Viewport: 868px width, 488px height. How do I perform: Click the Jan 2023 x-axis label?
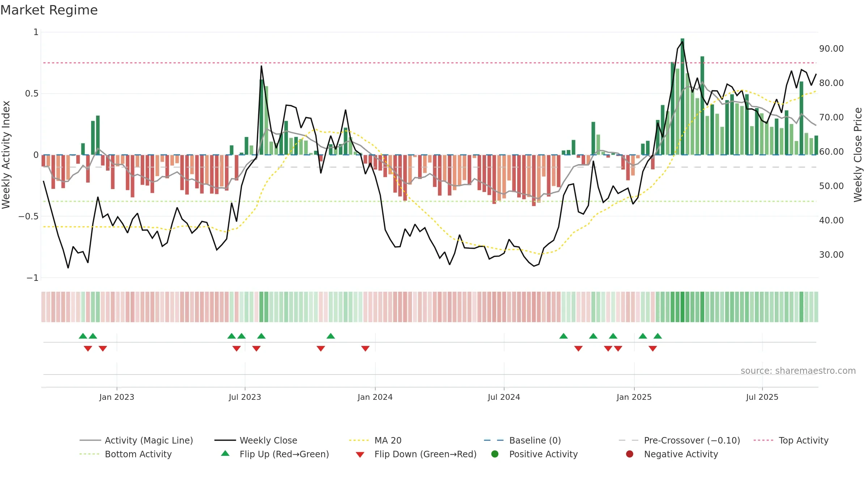(x=117, y=397)
